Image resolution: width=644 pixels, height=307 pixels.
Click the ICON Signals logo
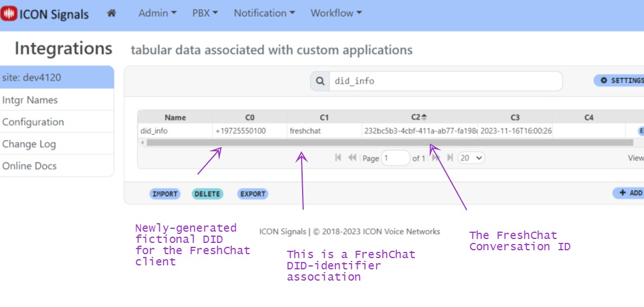click(45, 14)
